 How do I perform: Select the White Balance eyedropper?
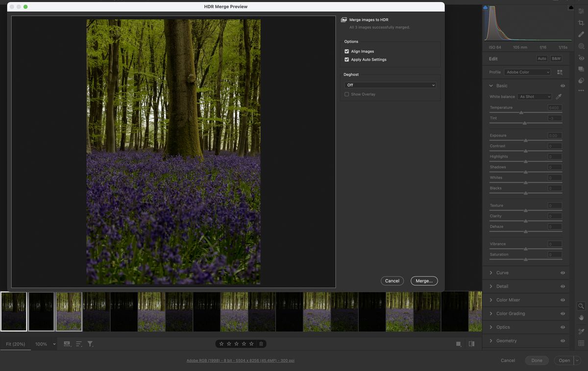[x=559, y=96]
